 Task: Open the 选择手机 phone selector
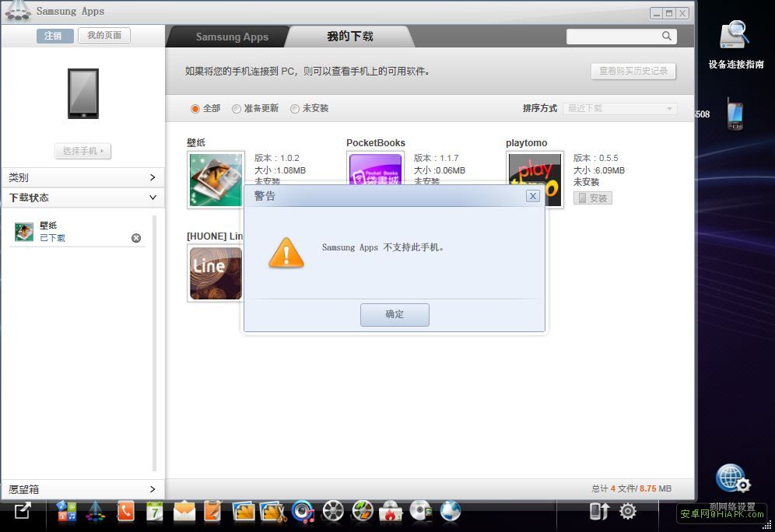coord(82,151)
